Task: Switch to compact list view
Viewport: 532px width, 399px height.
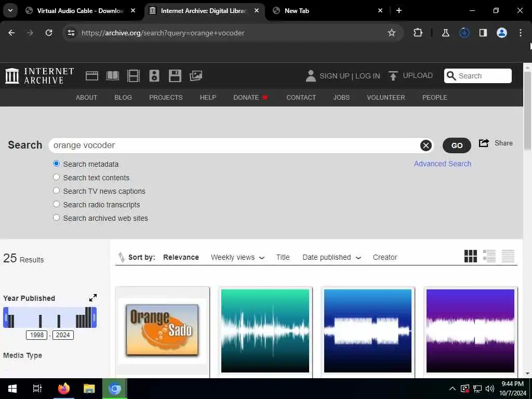Action: (x=508, y=256)
